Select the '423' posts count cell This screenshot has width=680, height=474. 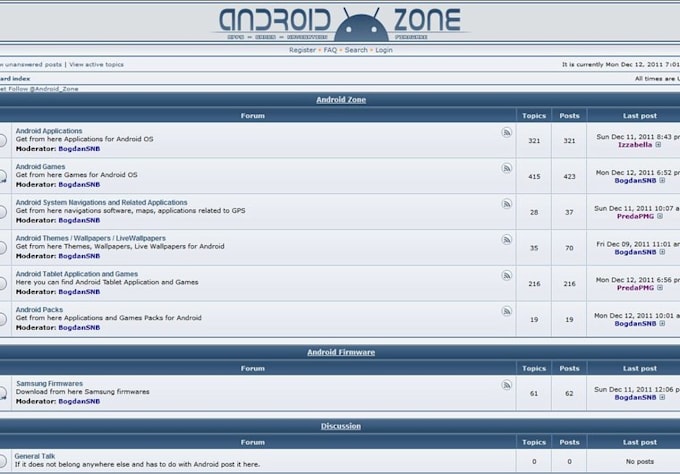click(569, 177)
